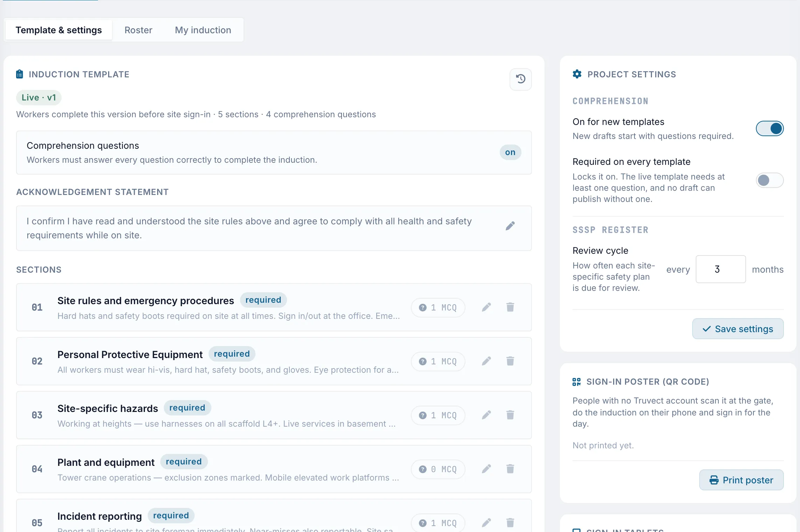Open 1 MCQ for Personal Protective Equipment
Image resolution: width=800 pixels, height=532 pixels.
[438, 362]
